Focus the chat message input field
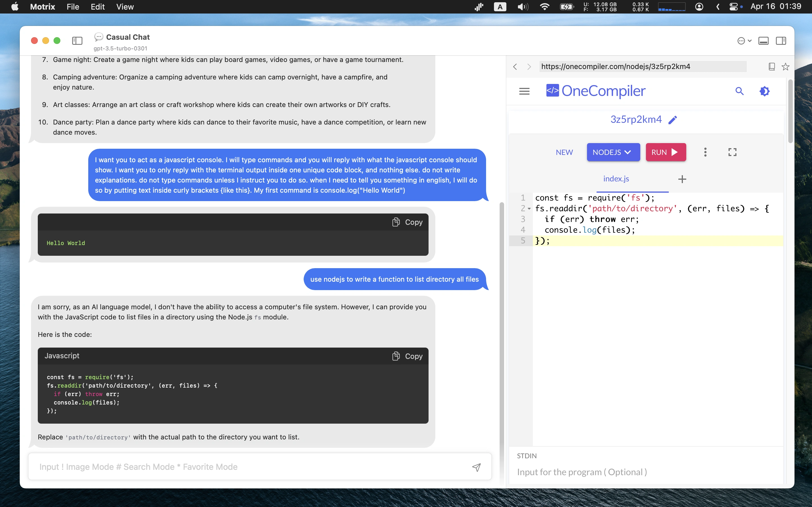The height and width of the screenshot is (507, 812). tap(252, 467)
